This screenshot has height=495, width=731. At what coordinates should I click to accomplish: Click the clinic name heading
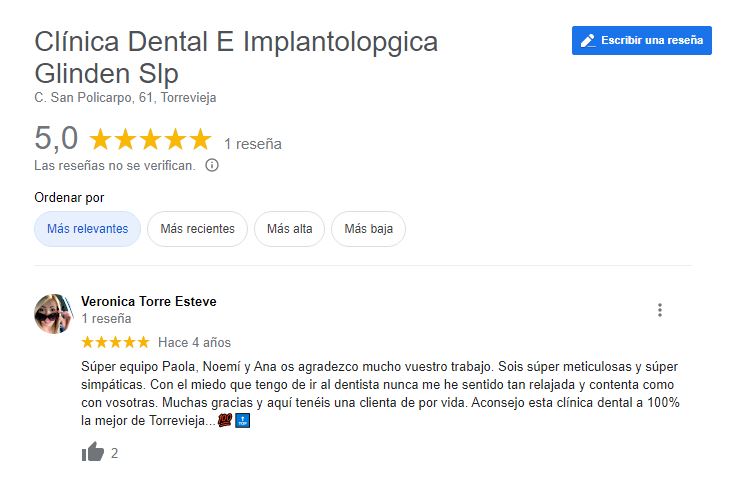point(236,57)
